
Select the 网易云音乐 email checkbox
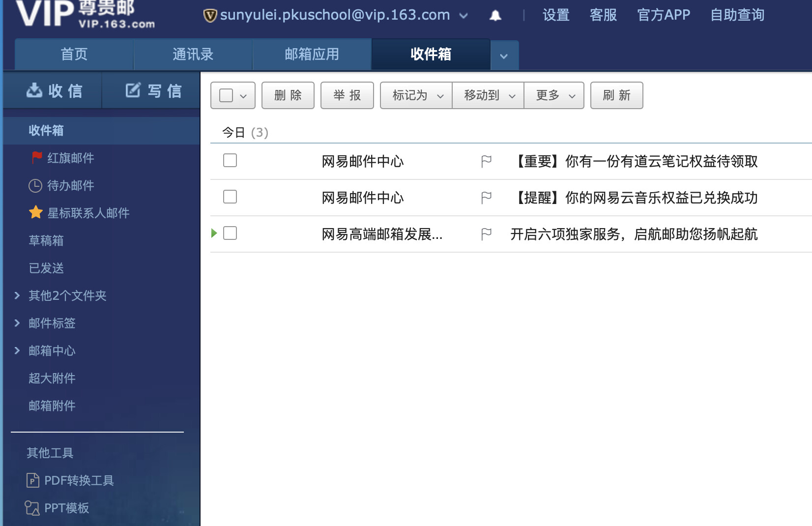pos(230,197)
